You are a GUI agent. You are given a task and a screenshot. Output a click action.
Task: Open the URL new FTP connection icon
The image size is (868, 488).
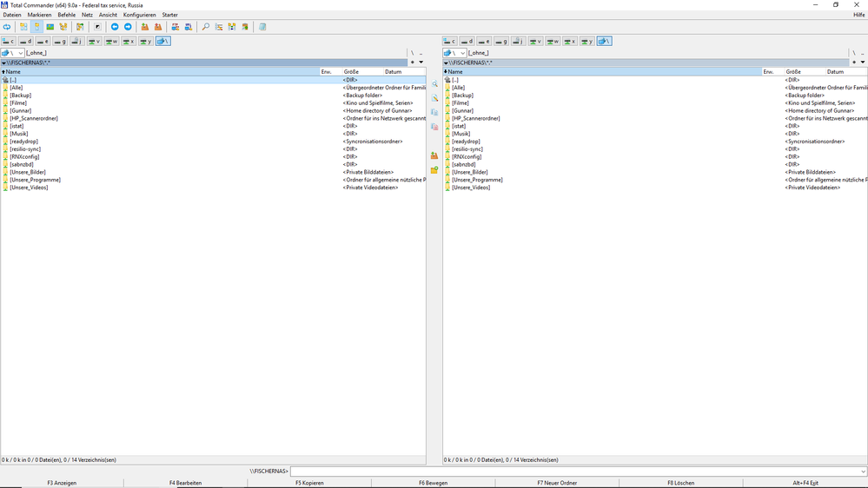pyautogui.click(x=189, y=27)
